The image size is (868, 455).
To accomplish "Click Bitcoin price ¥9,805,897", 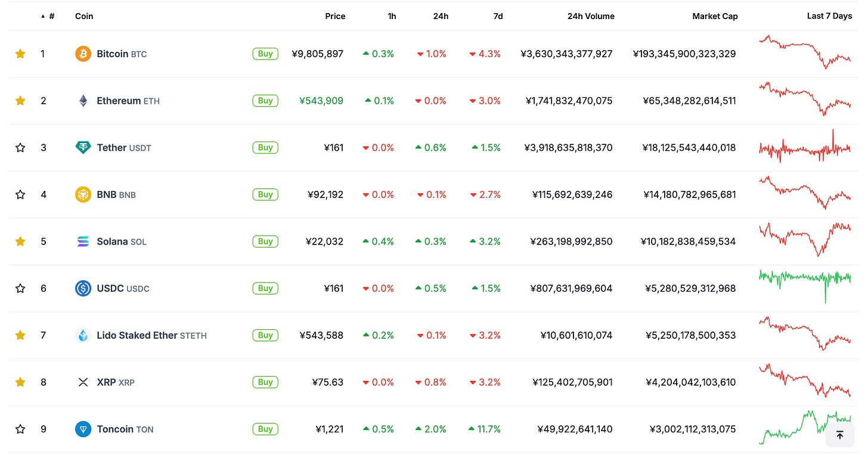I will (318, 54).
